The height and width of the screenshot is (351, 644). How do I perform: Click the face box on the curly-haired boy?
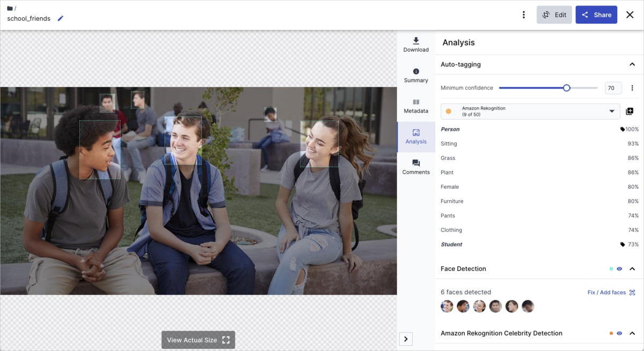[x=100, y=150]
